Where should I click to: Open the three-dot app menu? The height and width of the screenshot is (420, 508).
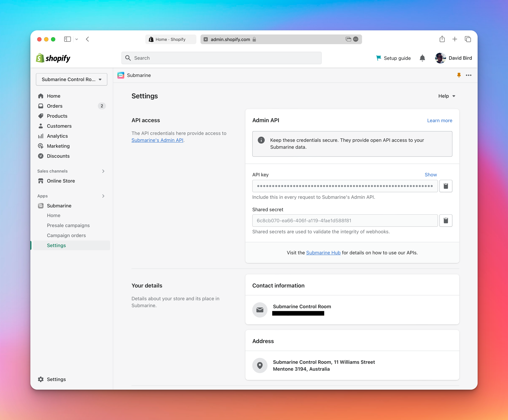tap(469, 75)
